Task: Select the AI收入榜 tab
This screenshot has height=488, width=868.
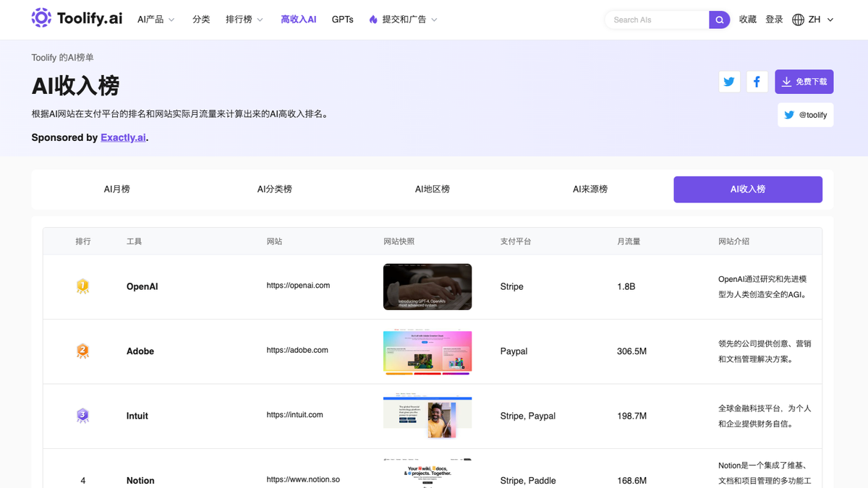Action: click(748, 189)
